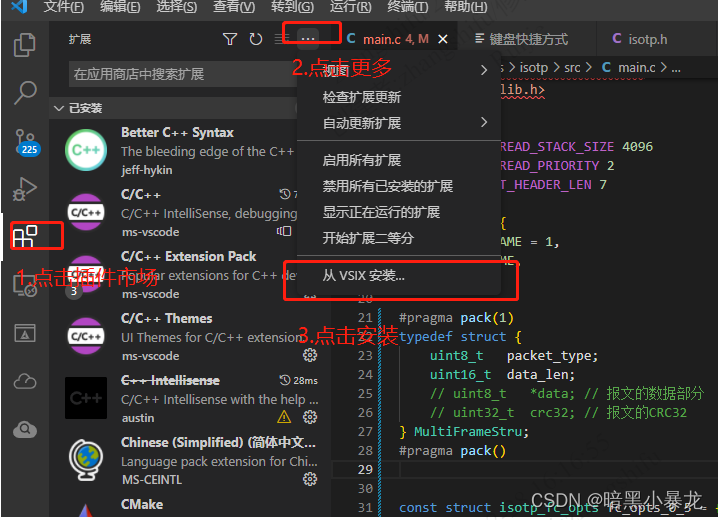
Task: Open the image preview activity bar icon
Action: pyautogui.click(x=25, y=333)
